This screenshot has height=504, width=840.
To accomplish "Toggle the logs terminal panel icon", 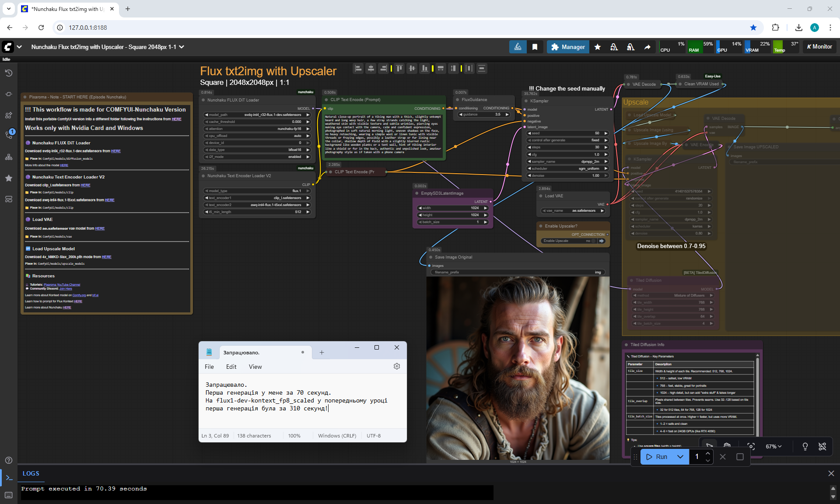I will [x=9, y=478].
